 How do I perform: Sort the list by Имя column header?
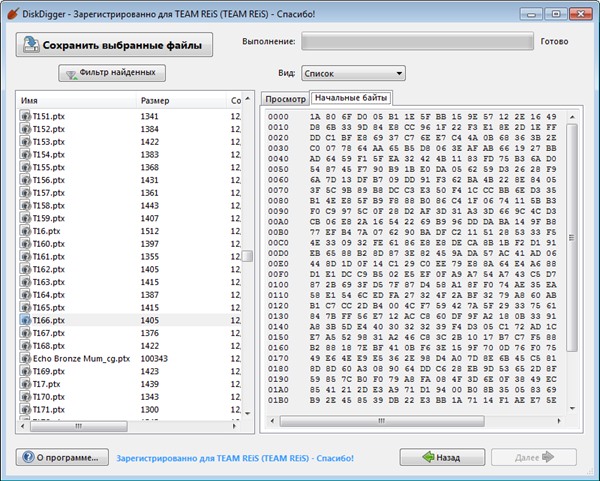pos(75,101)
